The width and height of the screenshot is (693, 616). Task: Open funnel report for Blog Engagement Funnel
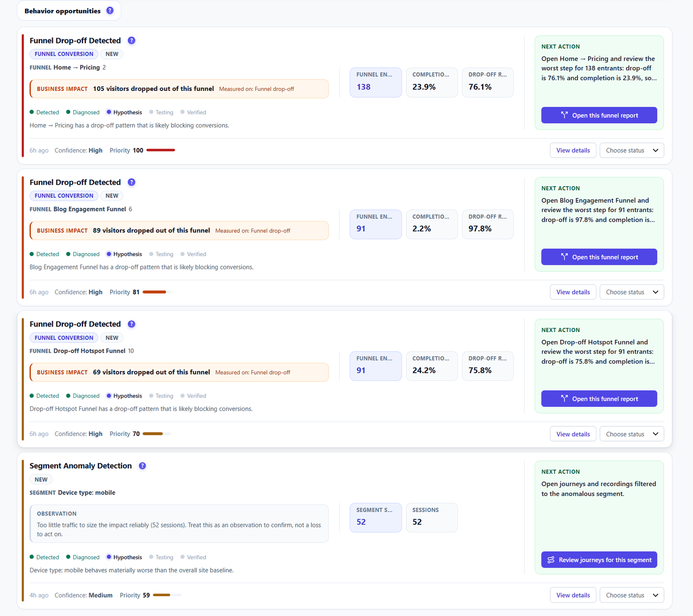[x=599, y=257]
